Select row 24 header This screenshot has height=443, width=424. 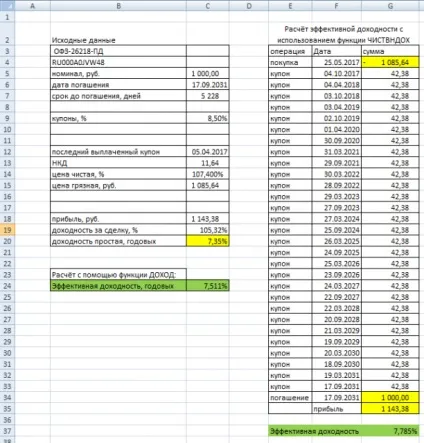click(x=7, y=286)
